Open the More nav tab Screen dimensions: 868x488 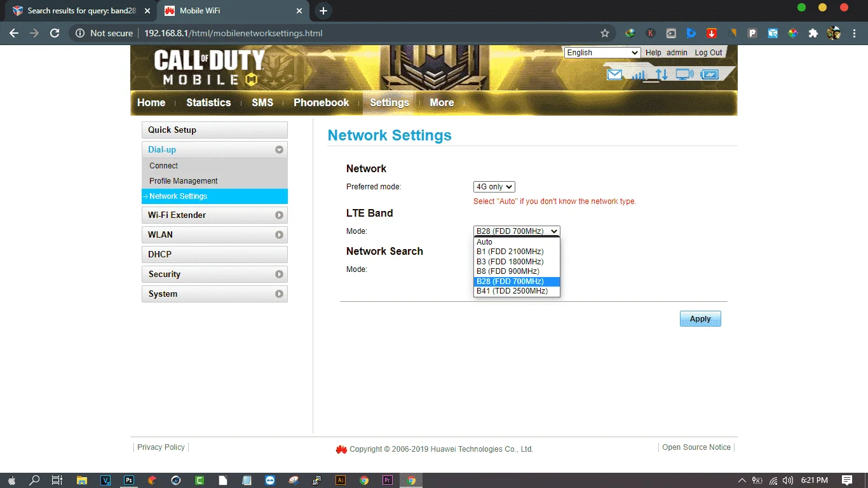[442, 102]
